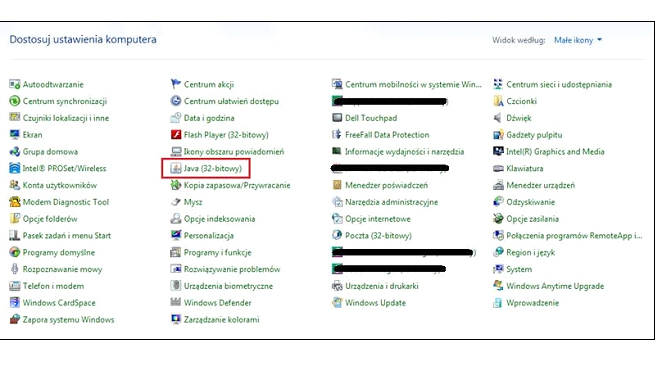Open Intel PROSet/Wireless icon
This screenshot has height=372, width=656.
15,168
